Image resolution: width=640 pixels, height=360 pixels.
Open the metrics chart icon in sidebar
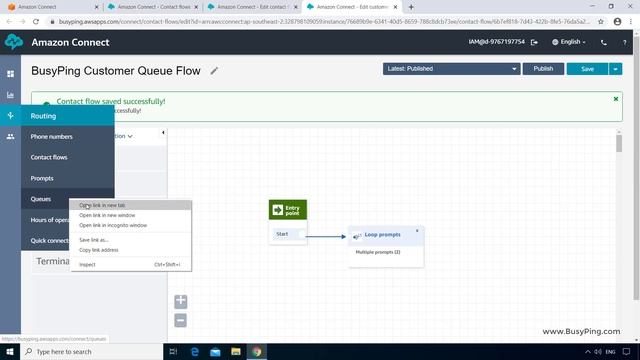11,95
